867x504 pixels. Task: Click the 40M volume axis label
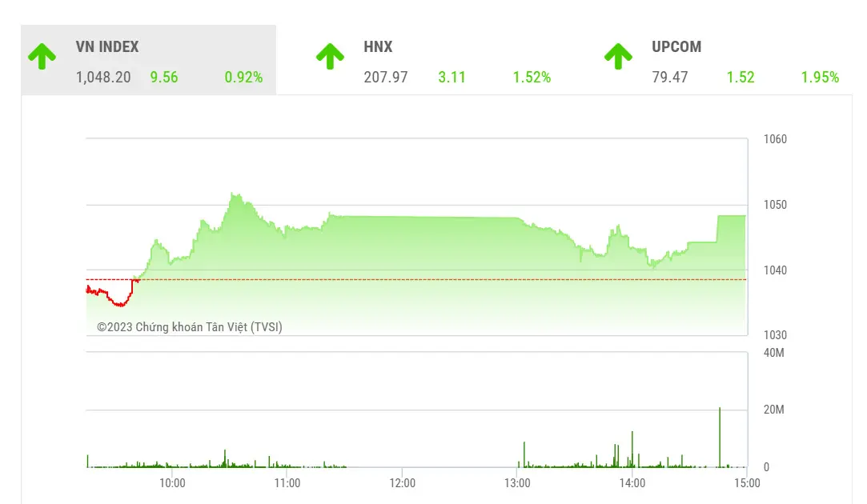(x=773, y=353)
